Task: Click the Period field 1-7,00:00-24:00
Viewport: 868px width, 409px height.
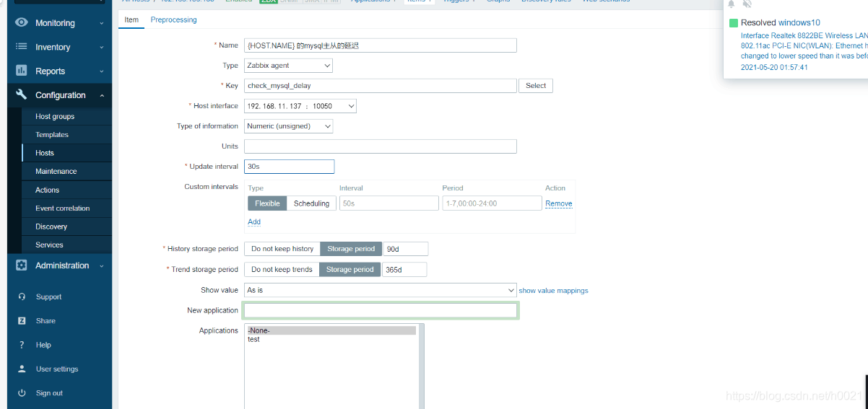Action: [x=492, y=203]
